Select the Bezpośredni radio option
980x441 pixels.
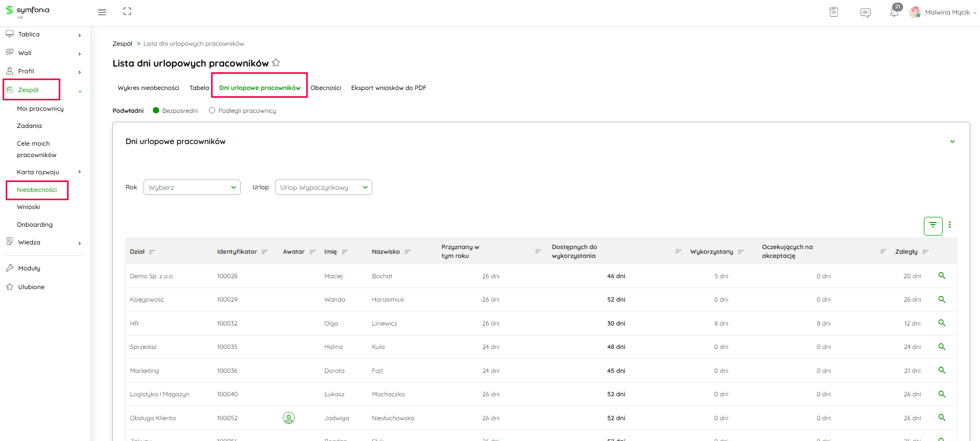tap(156, 111)
